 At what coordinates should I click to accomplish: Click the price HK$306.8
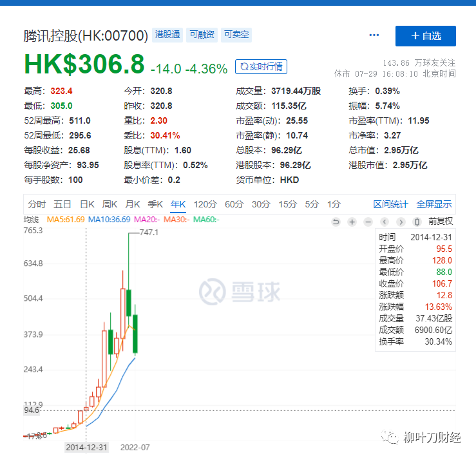click(x=84, y=64)
